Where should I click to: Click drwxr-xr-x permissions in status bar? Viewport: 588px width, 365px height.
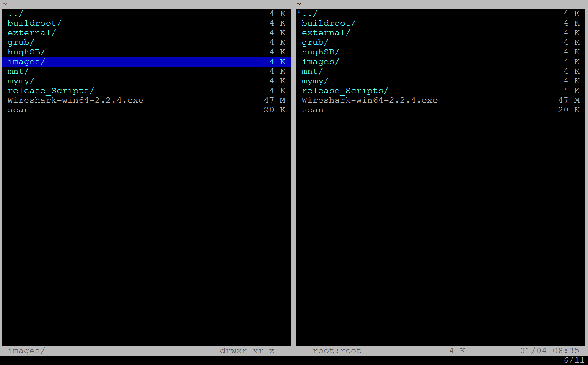pos(247,351)
